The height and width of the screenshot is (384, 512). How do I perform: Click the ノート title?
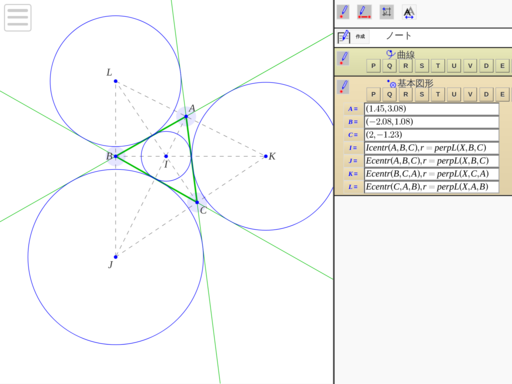tap(399, 36)
